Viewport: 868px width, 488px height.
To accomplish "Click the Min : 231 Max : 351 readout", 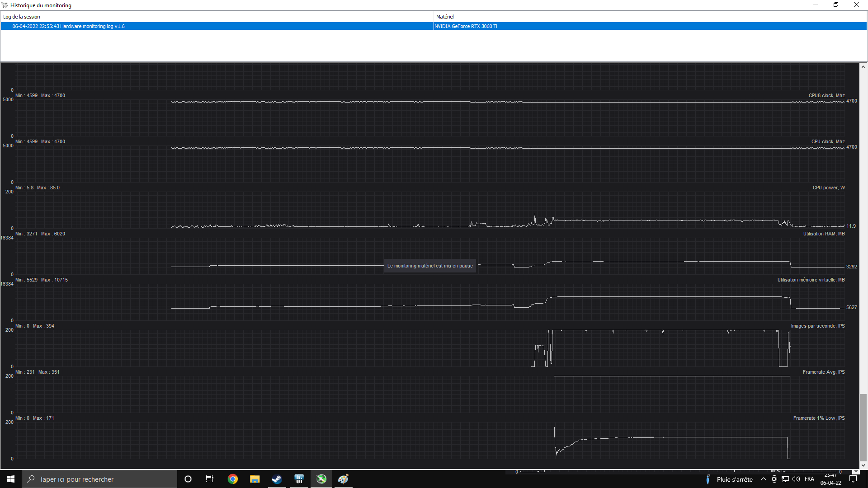I will (38, 372).
